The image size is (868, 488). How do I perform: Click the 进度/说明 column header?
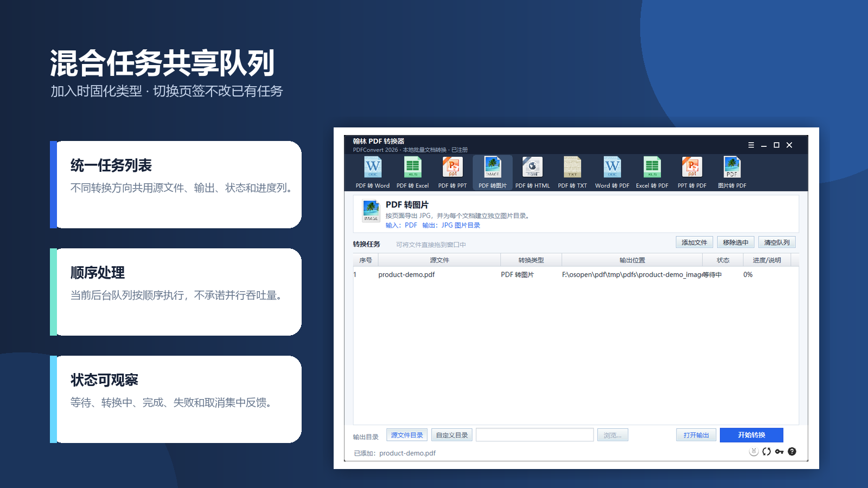767,260
